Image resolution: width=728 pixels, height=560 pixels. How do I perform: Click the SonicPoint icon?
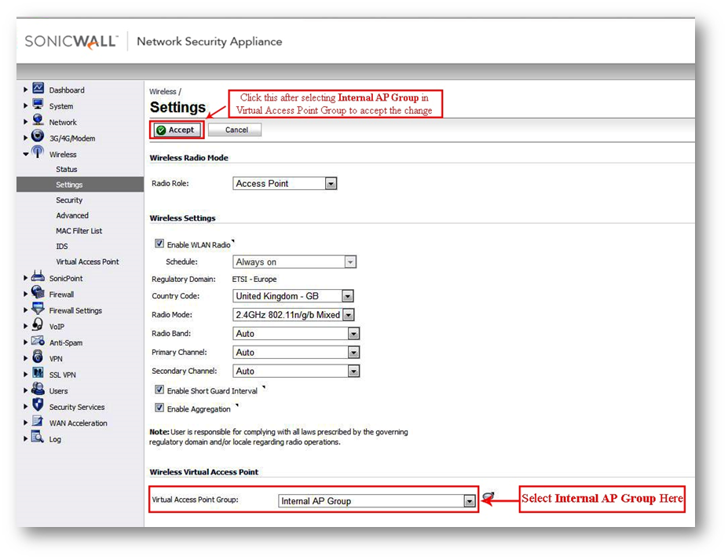(x=38, y=276)
